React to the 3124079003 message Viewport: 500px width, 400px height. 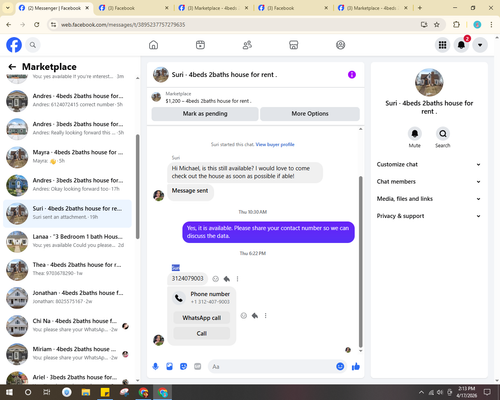coord(216,279)
